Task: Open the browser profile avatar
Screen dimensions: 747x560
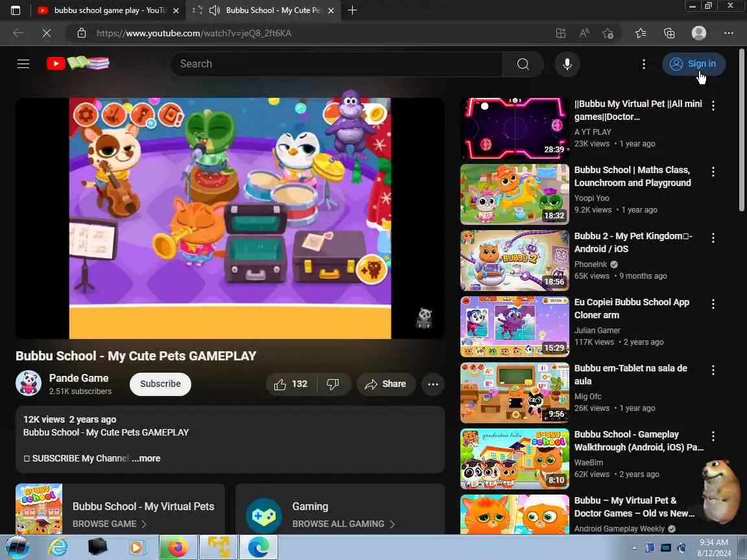Action: click(699, 33)
